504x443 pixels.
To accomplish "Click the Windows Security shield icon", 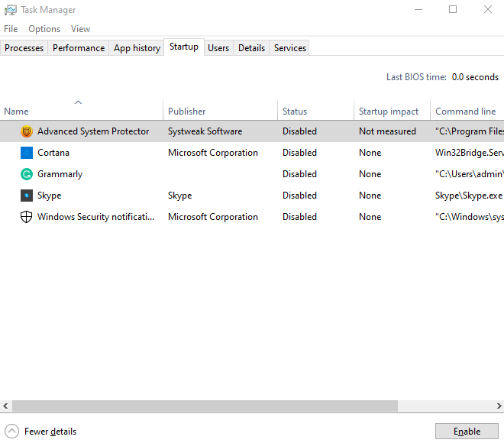I will click(27, 217).
